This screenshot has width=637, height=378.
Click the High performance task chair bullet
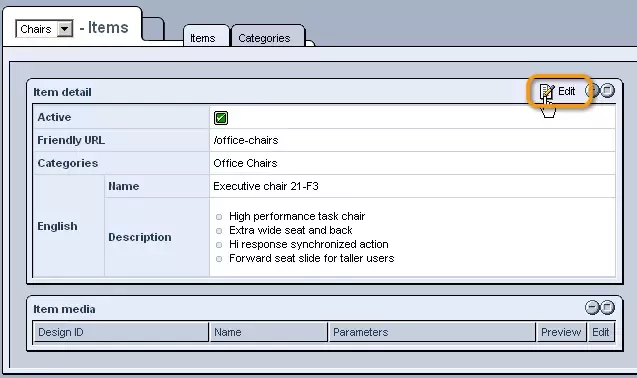pyautogui.click(x=297, y=216)
